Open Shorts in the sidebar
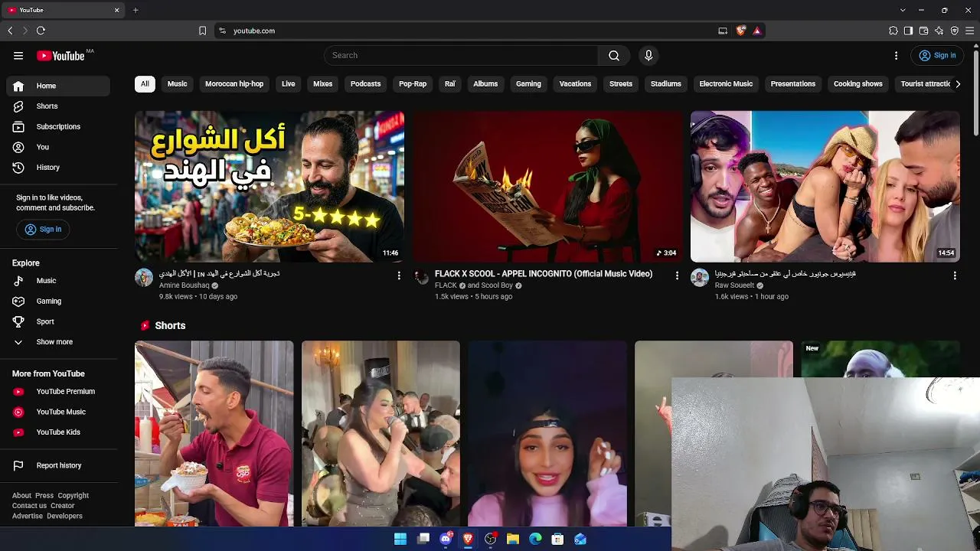The width and height of the screenshot is (980, 551). (58, 106)
